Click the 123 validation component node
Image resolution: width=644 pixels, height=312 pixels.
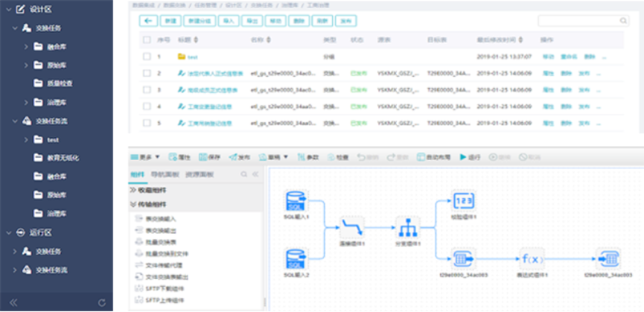point(463,201)
